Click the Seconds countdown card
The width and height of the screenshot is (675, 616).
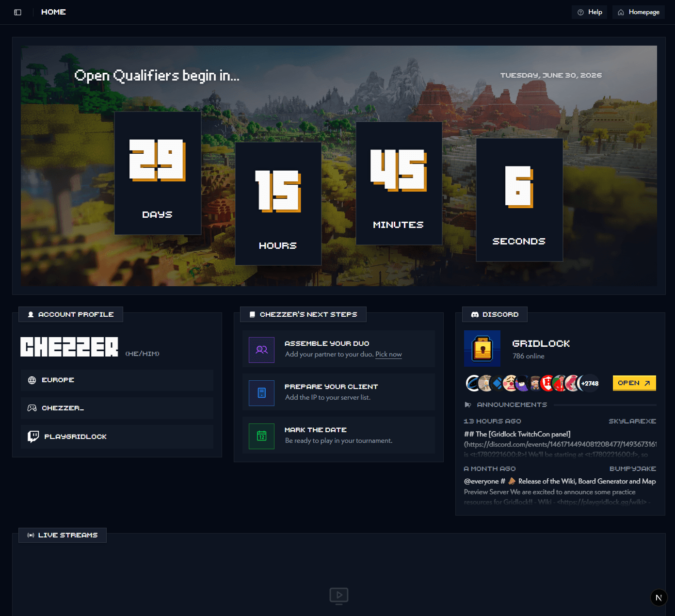pos(519,200)
